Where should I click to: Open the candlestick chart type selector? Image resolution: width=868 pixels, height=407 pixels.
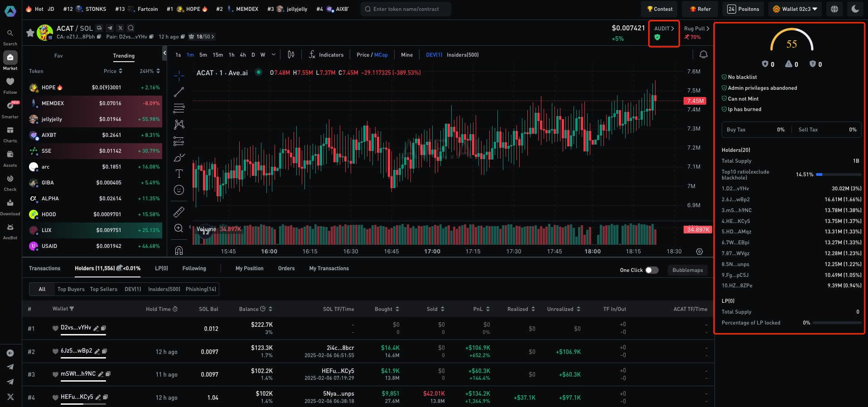(291, 55)
